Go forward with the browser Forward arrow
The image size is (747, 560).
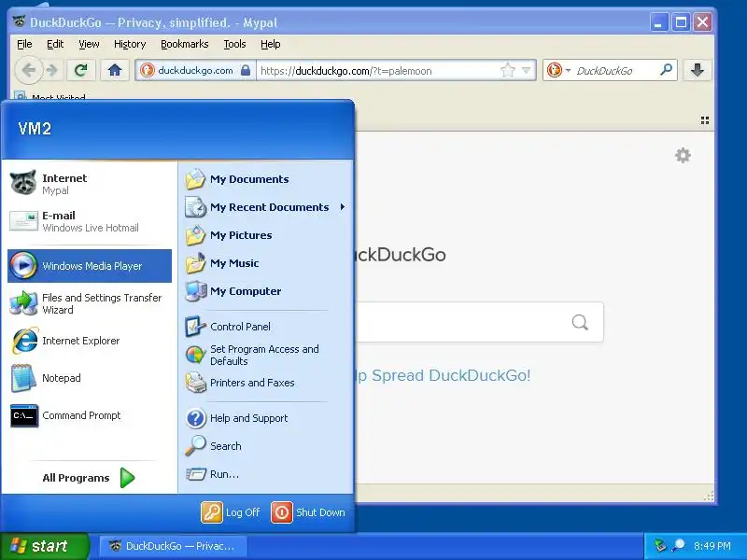52,71
